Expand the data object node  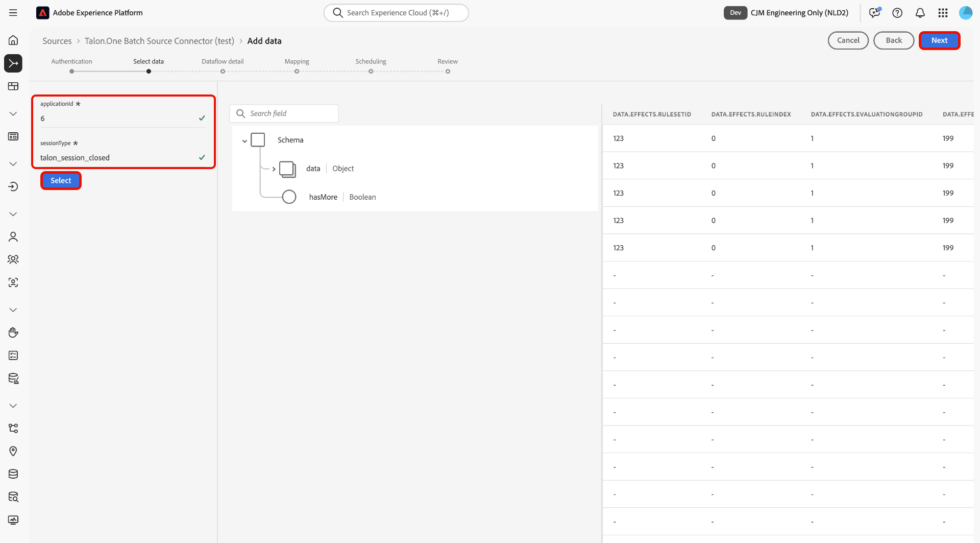(x=274, y=169)
